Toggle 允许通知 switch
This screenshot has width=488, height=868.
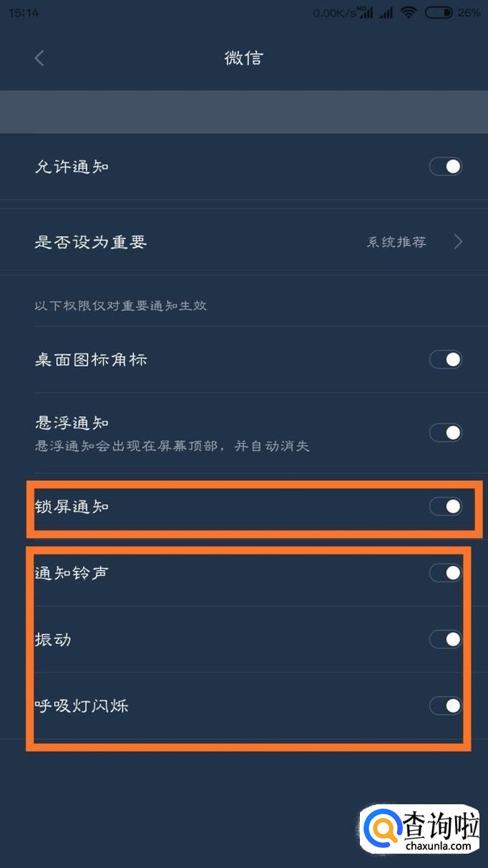[446, 167]
